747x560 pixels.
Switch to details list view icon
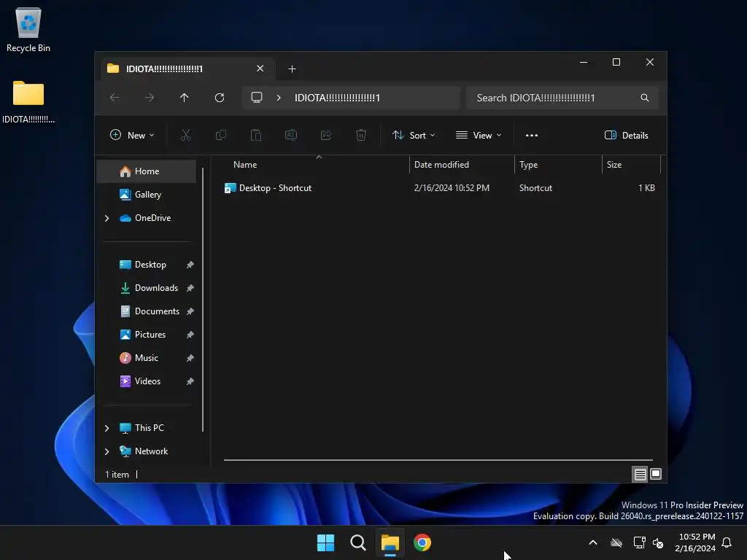pyautogui.click(x=640, y=474)
